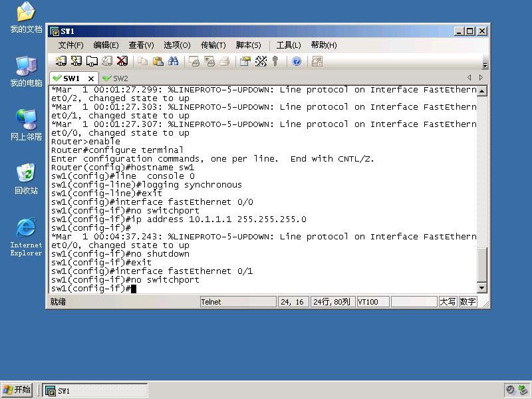Open the 查看(V) menu
This screenshot has width=532, height=399.
tap(141, 45)
